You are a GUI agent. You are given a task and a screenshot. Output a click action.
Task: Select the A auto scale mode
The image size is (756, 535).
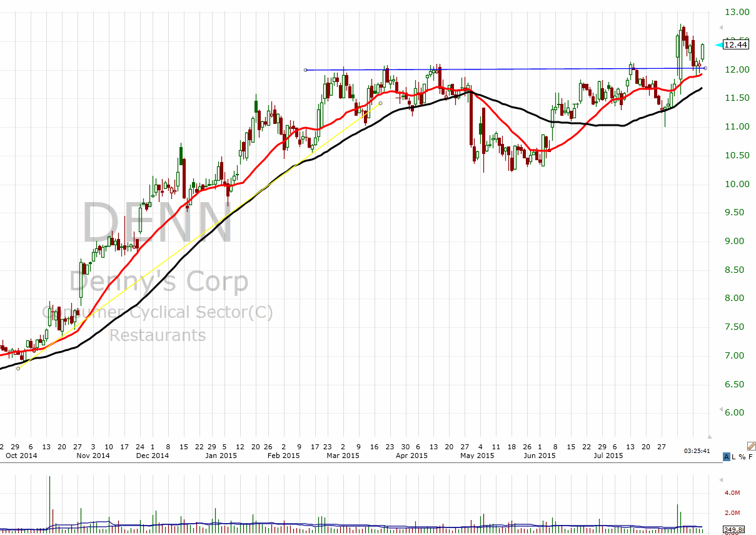click(726, 457)
